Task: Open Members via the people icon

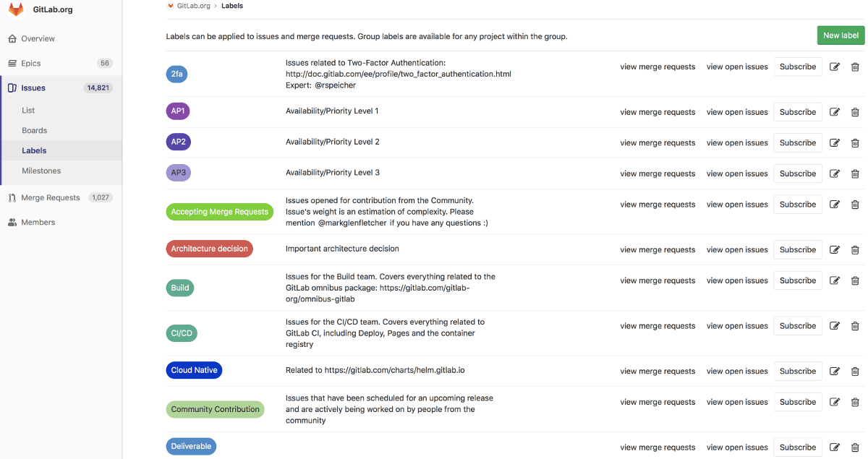Action: pos(12,223)
